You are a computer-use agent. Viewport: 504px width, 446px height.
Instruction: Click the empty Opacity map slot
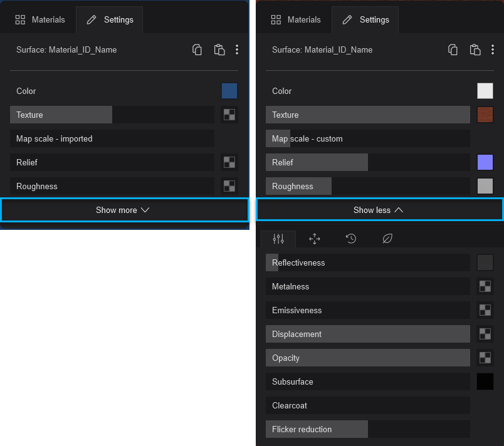click(485, 358)
